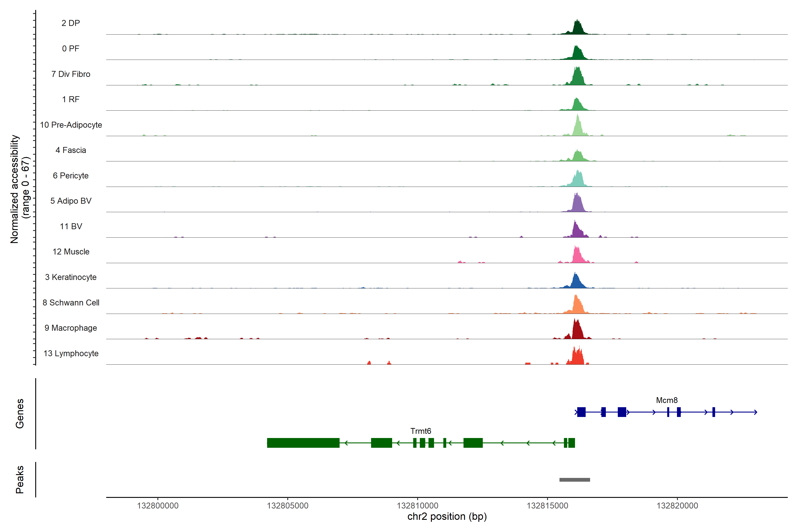The image size is (798, 532).
Task: Click the Peaks panel label
Action: coord(20,479)
